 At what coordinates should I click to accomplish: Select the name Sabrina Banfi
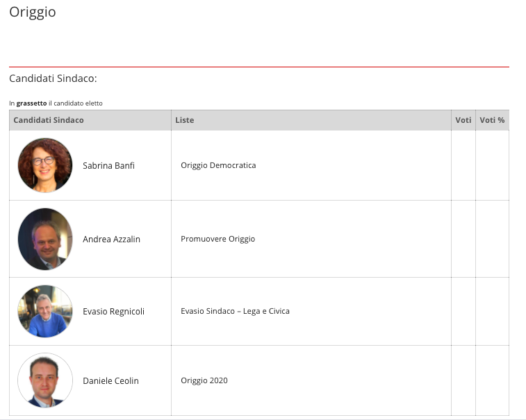(x=108, y=166)
